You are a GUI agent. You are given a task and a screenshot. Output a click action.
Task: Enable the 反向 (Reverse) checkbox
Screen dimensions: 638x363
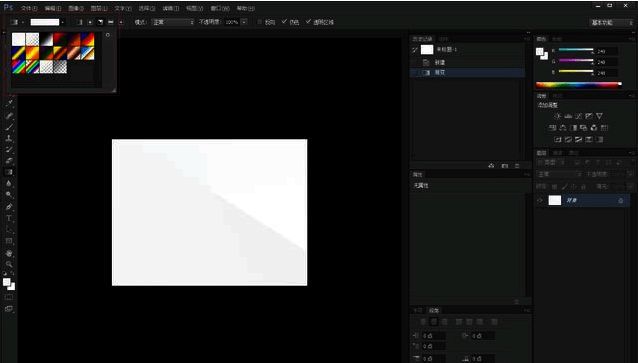coord(259,22)
